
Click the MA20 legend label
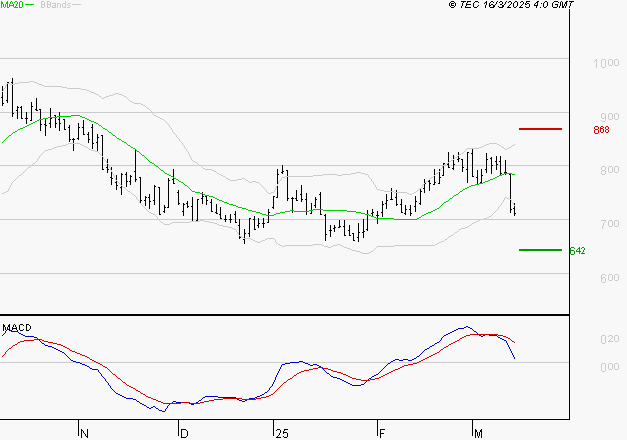pos(12,5)
